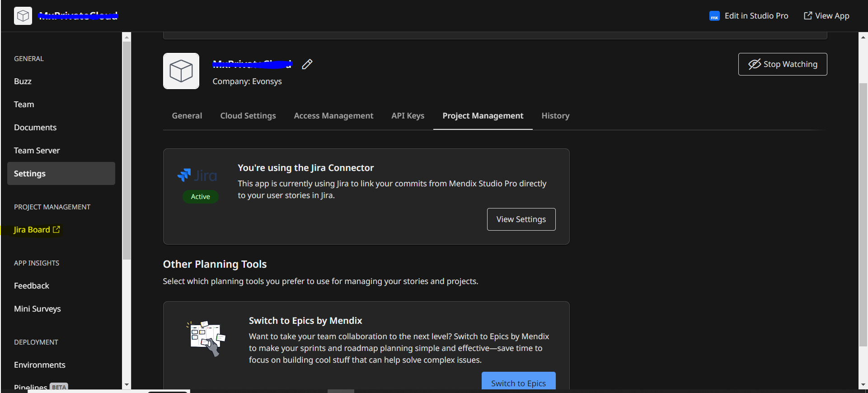Click the Active status badge

pos(200,197)
